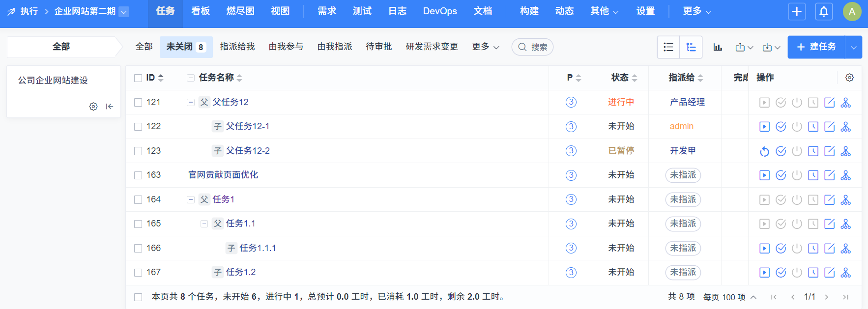Collapse the 父任务12 subtask tree
The height and width of the screenshot is (309, 868).
coord(191,102)
